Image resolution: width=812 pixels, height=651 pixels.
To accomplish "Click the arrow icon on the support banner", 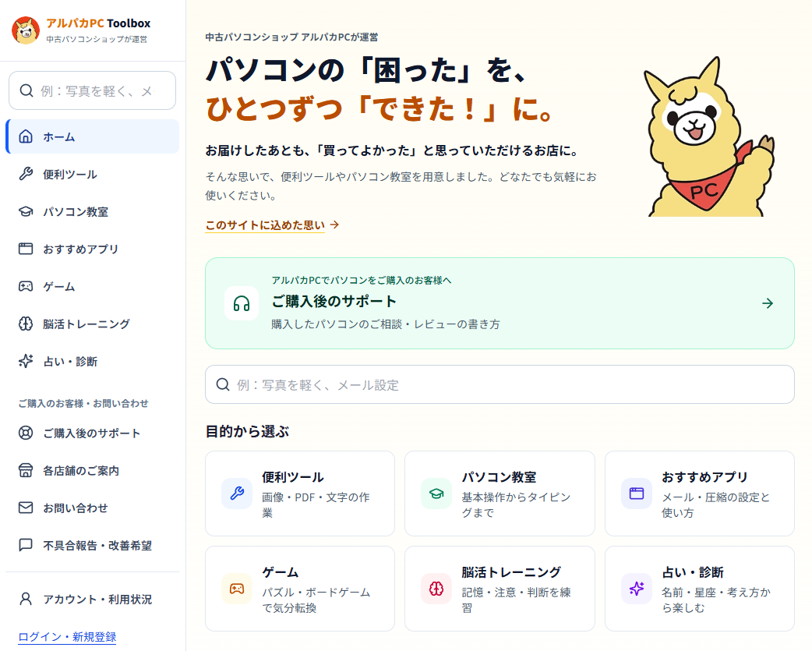I will (x=768, y=303).
